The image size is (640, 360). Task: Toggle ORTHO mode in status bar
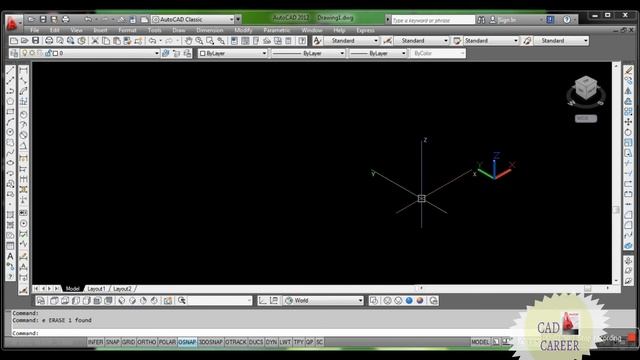coord(147,342)
